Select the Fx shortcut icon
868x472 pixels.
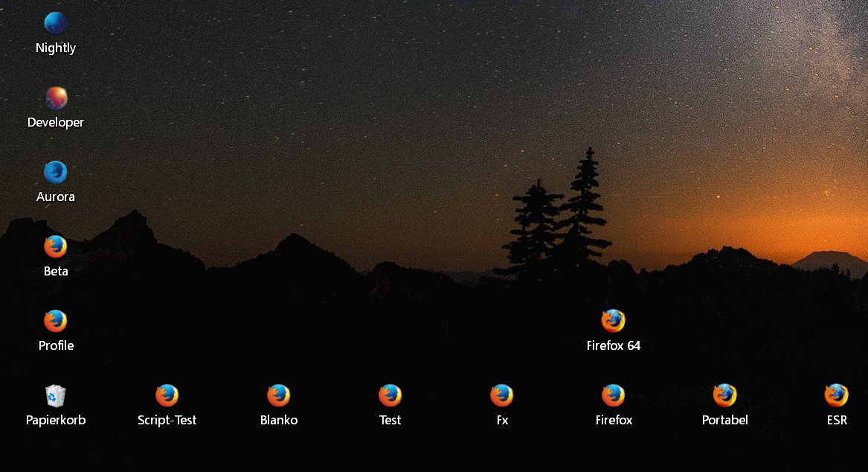point(501,395)
